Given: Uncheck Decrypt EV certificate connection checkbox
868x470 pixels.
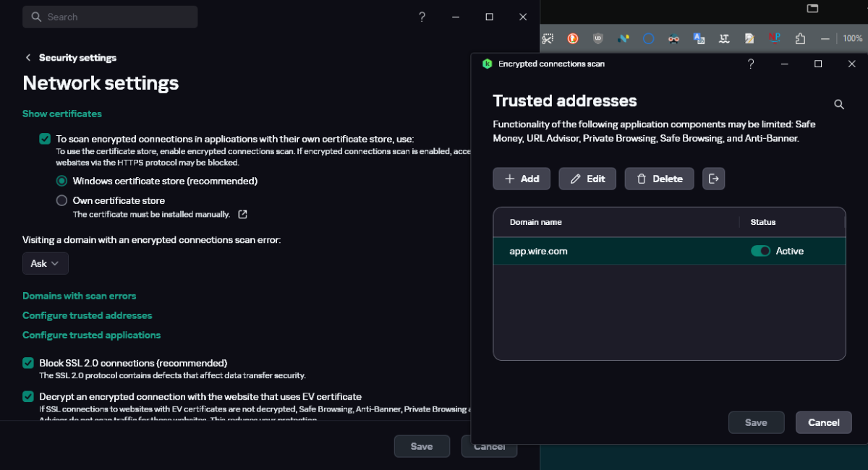Looking at the screenshot, I should point(28,396).
